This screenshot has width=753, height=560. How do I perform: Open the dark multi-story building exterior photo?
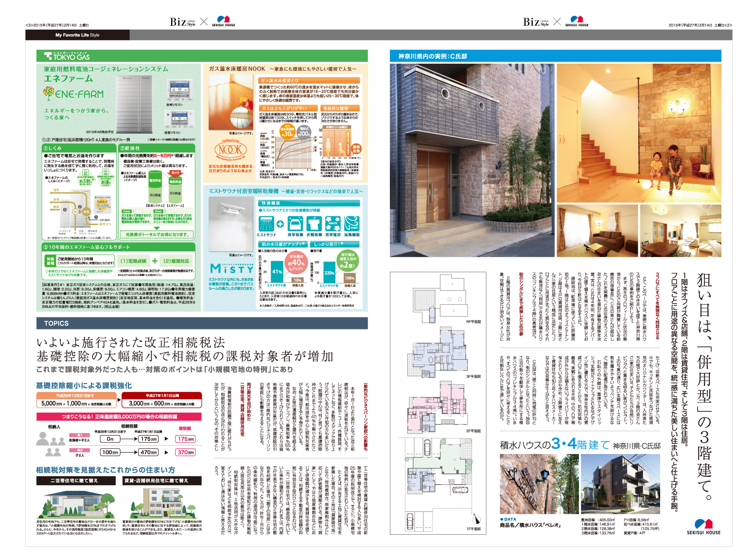tap(621, 484)
